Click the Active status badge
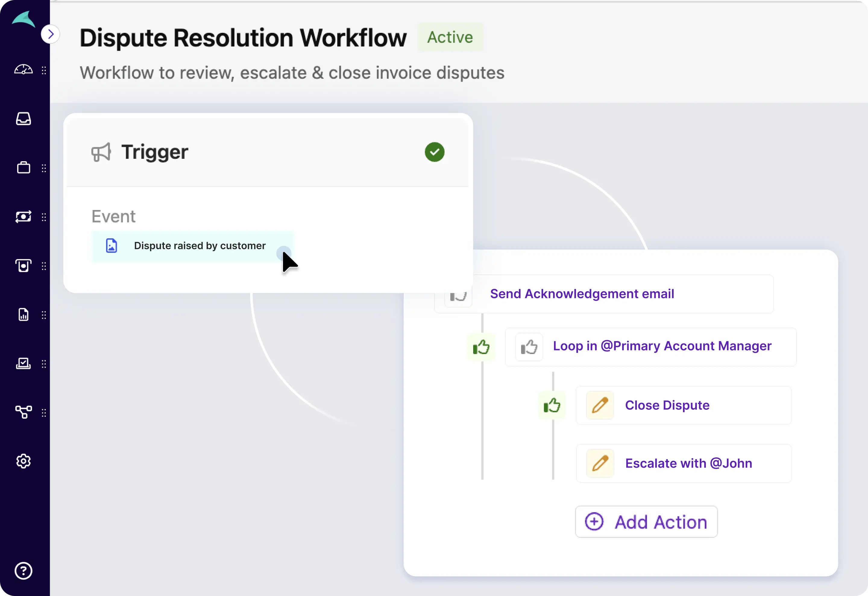 tap(450, 37)
